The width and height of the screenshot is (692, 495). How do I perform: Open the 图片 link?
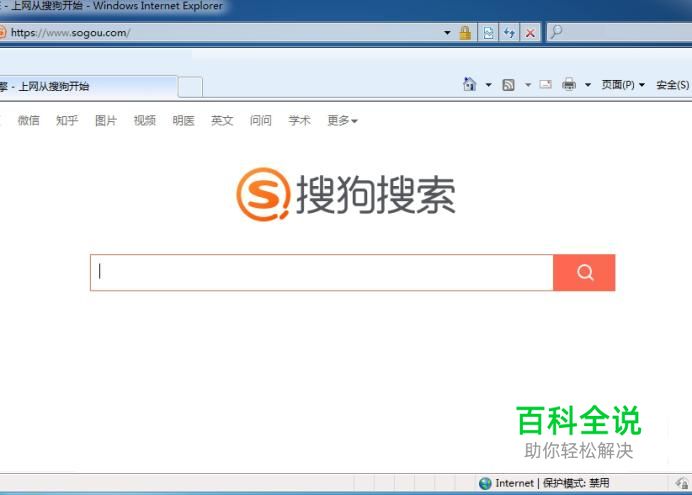point(106,120)
